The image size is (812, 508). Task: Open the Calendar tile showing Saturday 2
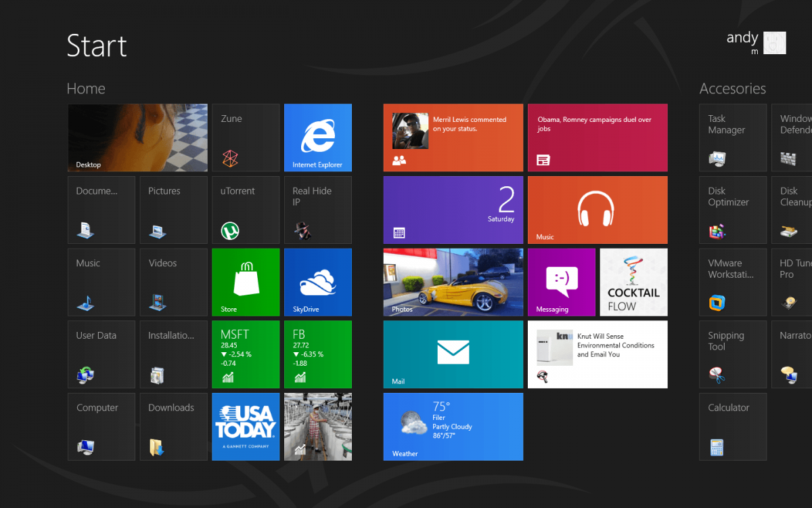point(453,210)
